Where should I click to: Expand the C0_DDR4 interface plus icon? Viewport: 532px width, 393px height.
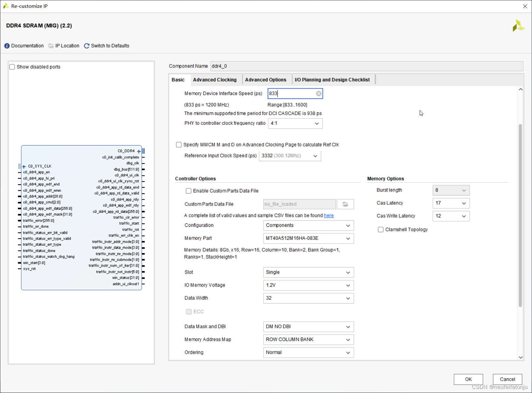click(139, 151)
